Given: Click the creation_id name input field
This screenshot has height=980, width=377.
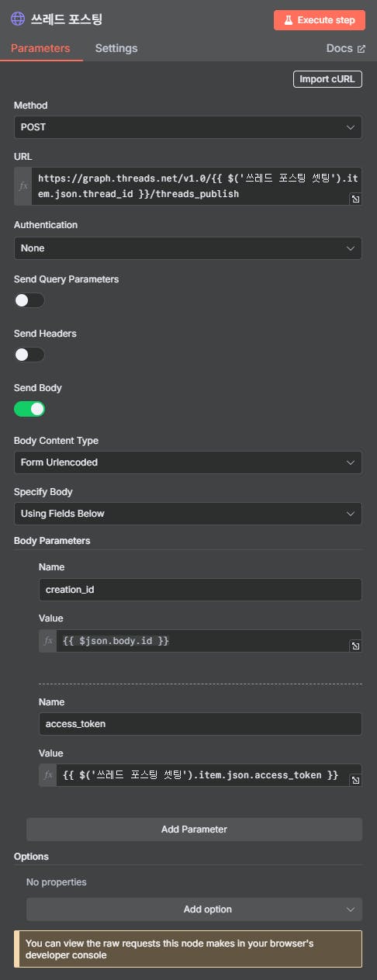Looking at the screenshot, I should pyautogui.click(x=200, y=590).
